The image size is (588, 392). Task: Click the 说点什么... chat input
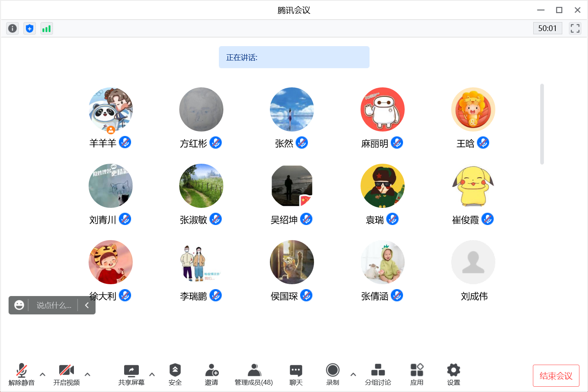(x=54, y=305)
